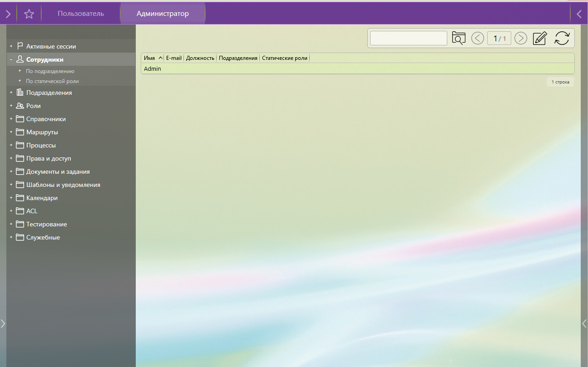Click the favorites star icon
This screenshot has width=588, height=367.
coord(29,14)
